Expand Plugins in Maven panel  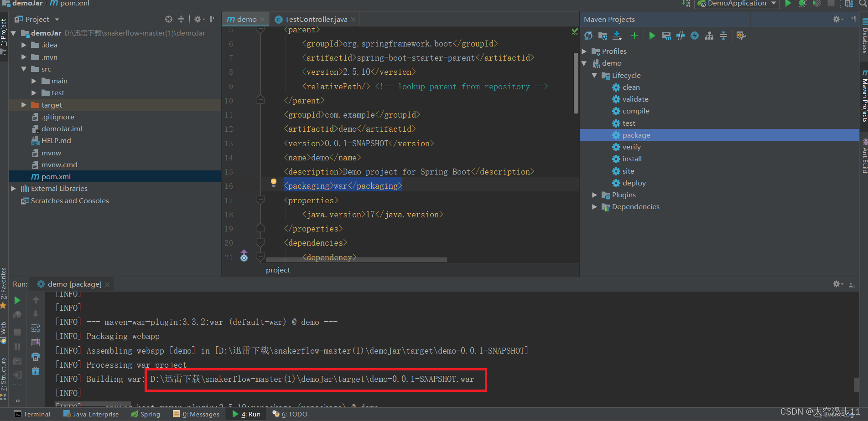click(x=594, y=195)
